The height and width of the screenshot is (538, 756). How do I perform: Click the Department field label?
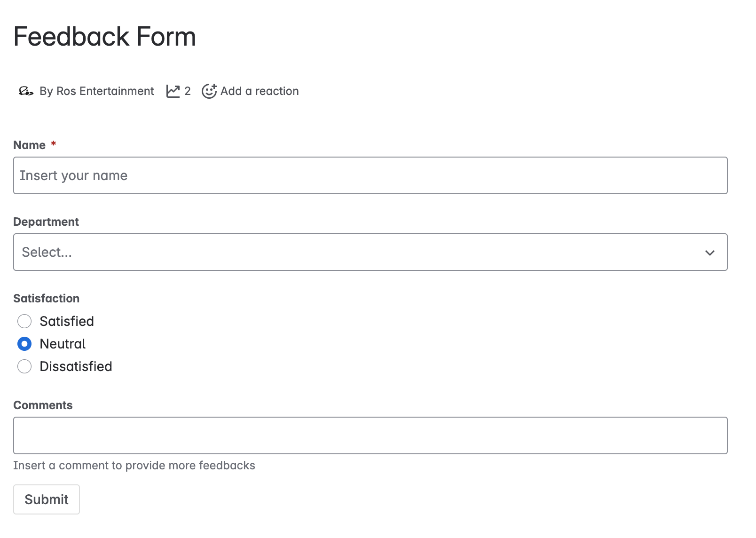pos(46,222)
